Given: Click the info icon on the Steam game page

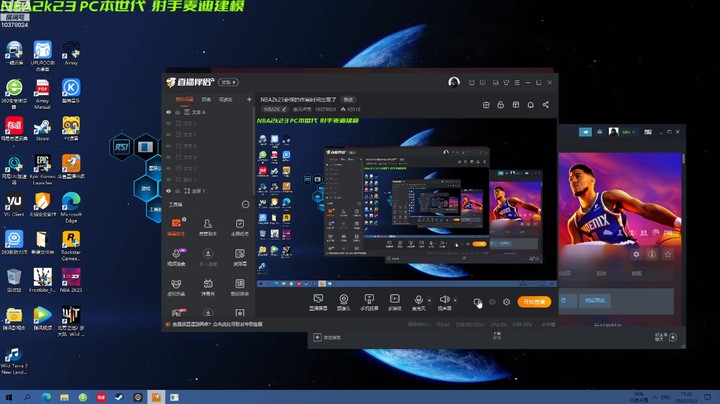Looking at the screenshot, I should pyautogui.click(x=652, y=254).
